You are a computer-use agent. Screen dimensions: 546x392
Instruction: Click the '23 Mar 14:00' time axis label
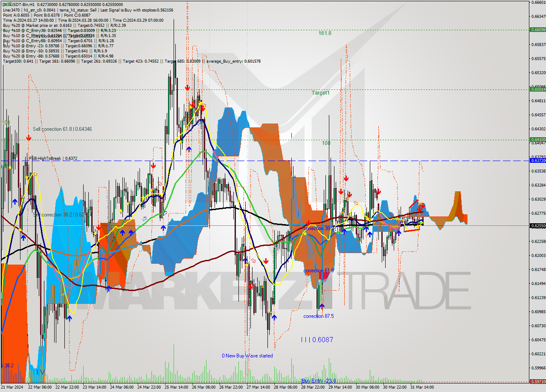click(x=94, y=387)
